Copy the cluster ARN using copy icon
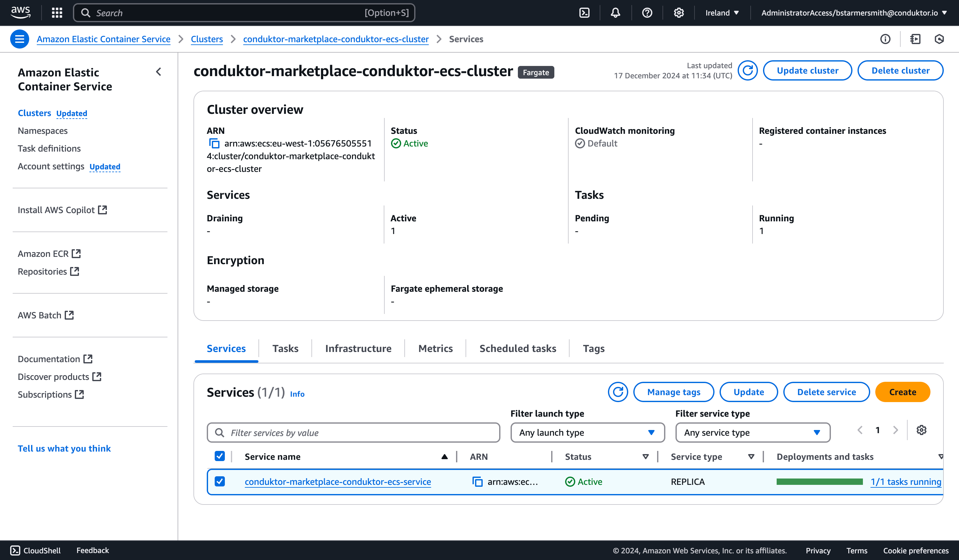The height and width of the screenshot is (560, 959). coord(214,143)
